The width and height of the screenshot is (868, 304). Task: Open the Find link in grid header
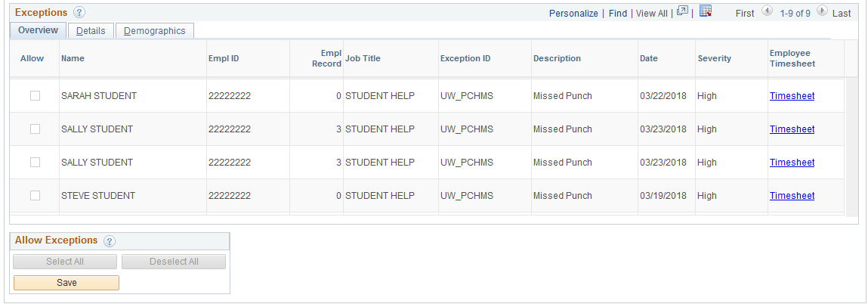click(x=618, y=14)
